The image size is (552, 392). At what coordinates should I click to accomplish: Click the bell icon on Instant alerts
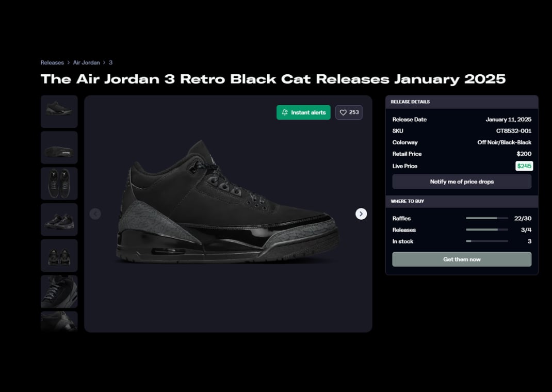click(x=285, y=112)
